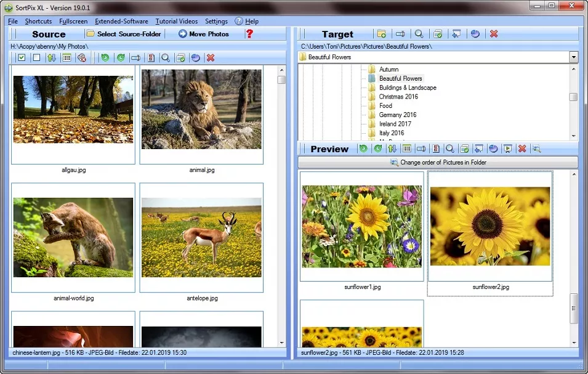This screenshot has width=588, height=374.
Task: Click the rename icon in Preview toolbar
Action: click(421, 148)
